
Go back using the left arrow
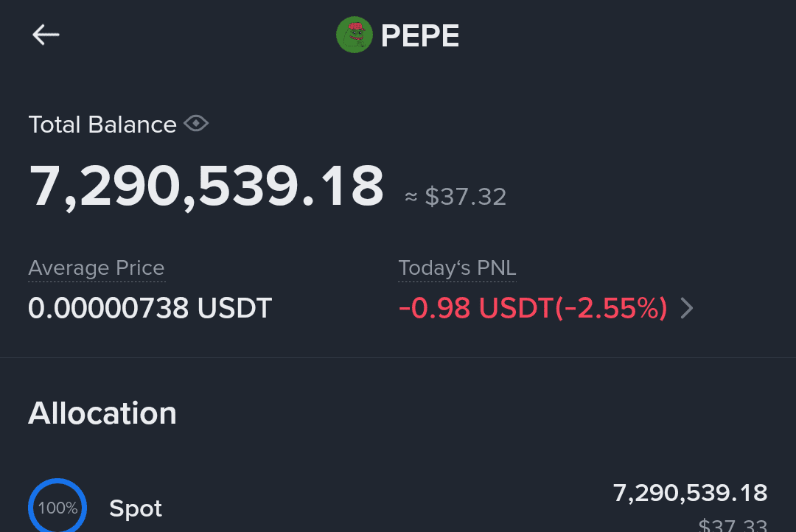[x=46, y=35]
